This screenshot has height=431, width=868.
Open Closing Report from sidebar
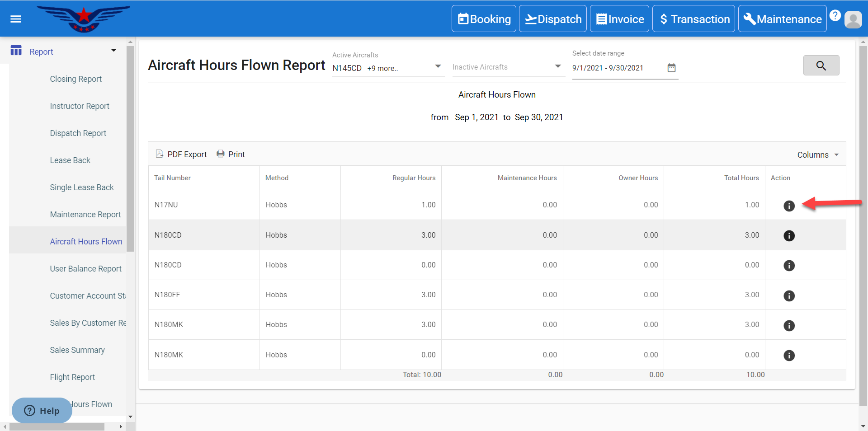tap(75, 79)
